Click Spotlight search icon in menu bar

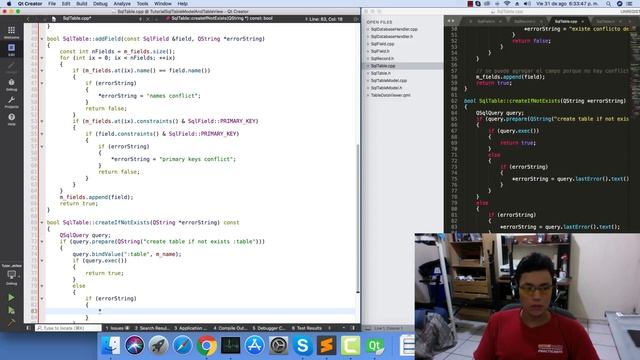coord(609,4)
